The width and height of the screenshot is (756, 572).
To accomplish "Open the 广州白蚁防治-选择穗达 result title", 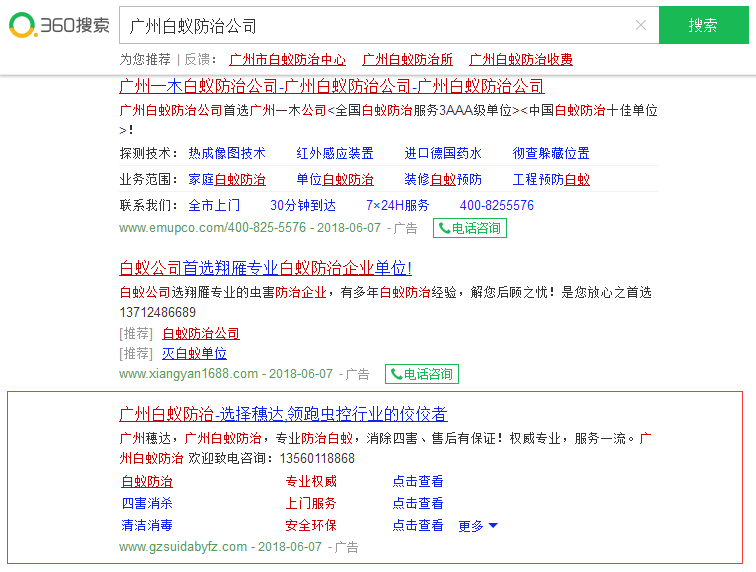I will pos(283,414).
